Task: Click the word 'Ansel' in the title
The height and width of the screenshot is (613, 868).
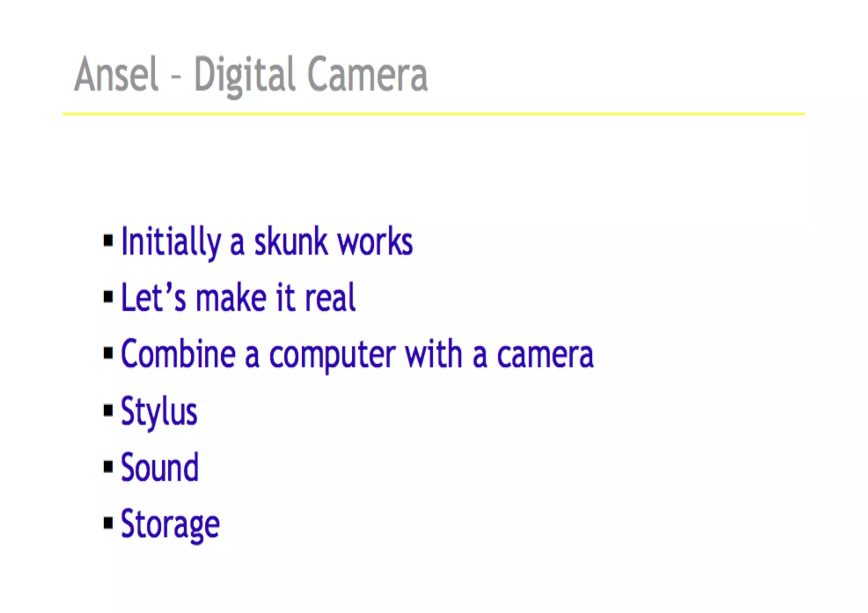Action: pos(117,75)
